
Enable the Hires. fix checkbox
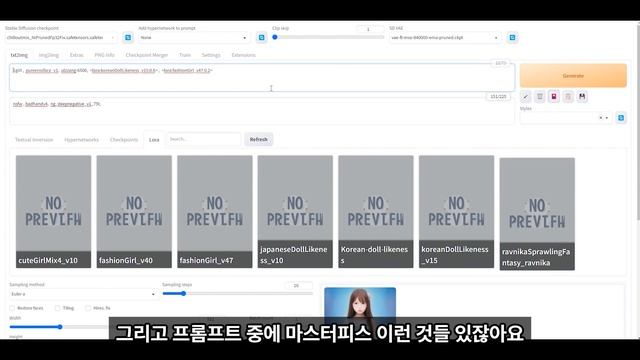(88, 308)
